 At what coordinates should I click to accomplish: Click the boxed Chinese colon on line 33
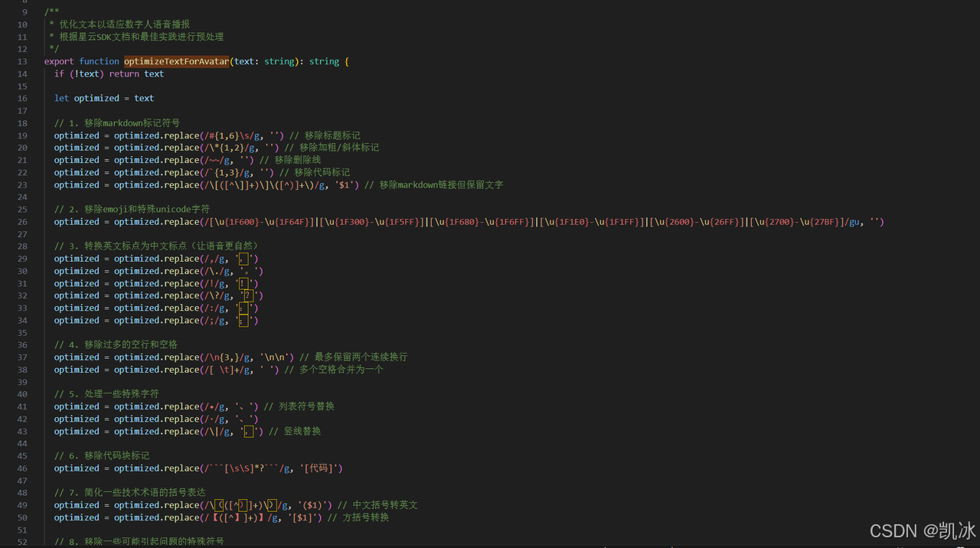[244, 308]
